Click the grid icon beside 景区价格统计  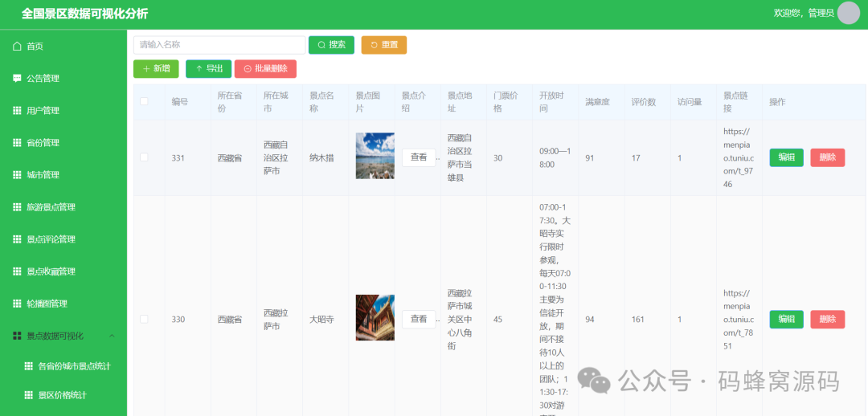click(29, 395)
